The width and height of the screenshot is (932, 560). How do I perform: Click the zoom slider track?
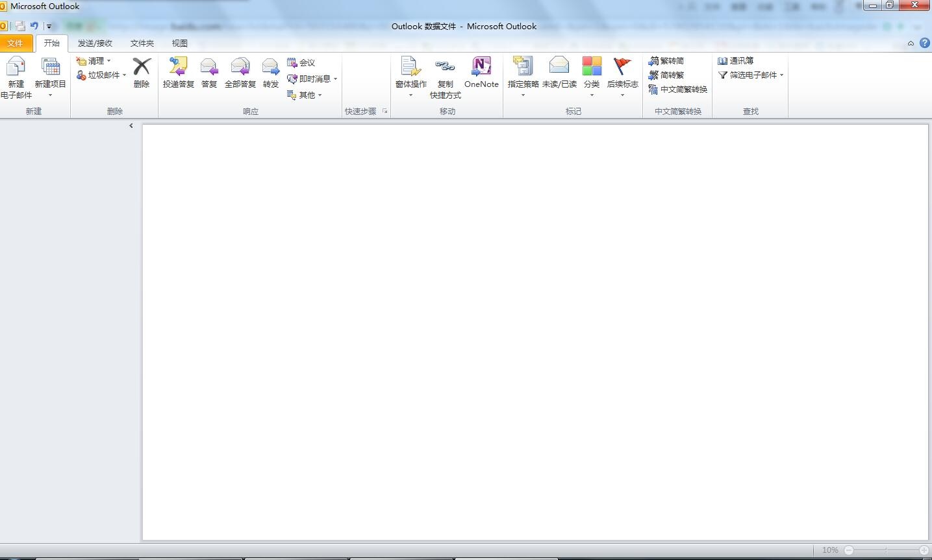click(886, 550)
